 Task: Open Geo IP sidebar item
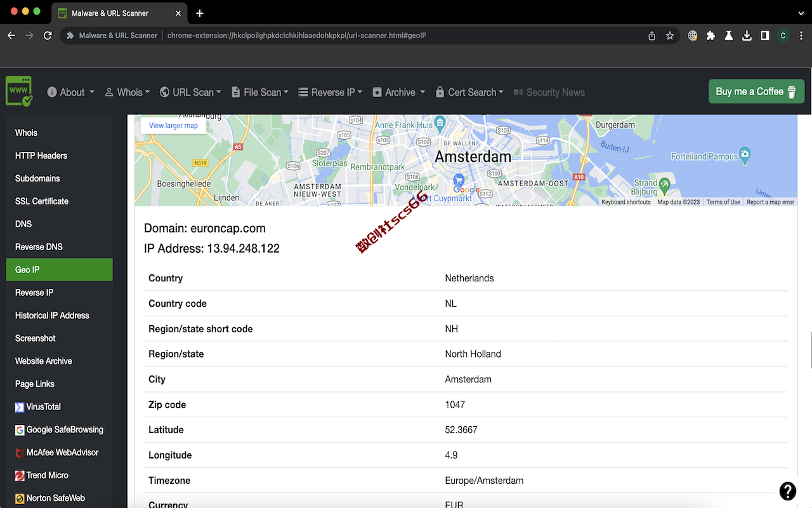(60, 270)
